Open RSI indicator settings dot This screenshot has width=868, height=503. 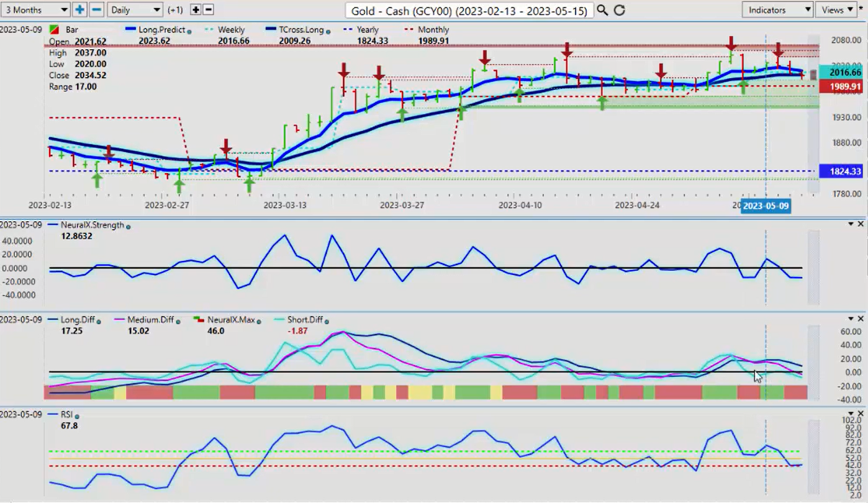pyautogui.click(x=77, y=415)
